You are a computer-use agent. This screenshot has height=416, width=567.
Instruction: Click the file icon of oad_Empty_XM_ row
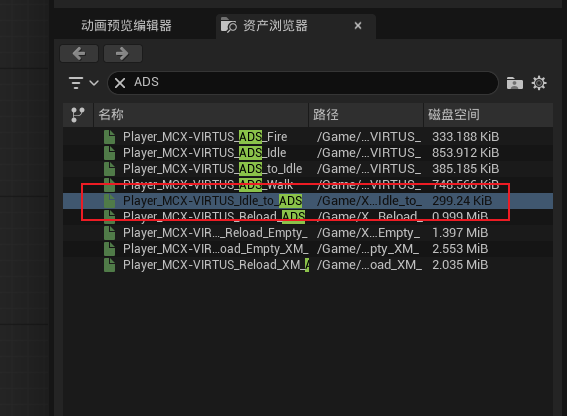pyautogui.click(x=109, y=249)
